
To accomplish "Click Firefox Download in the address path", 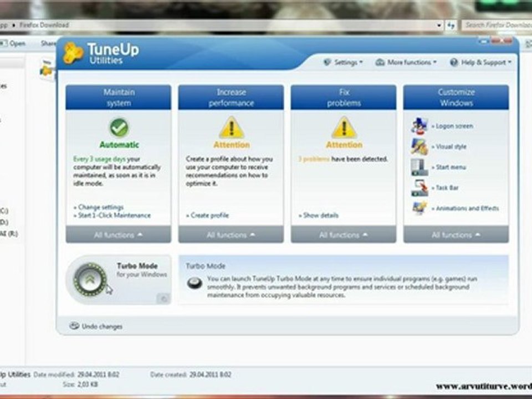I will pos(44,25).
